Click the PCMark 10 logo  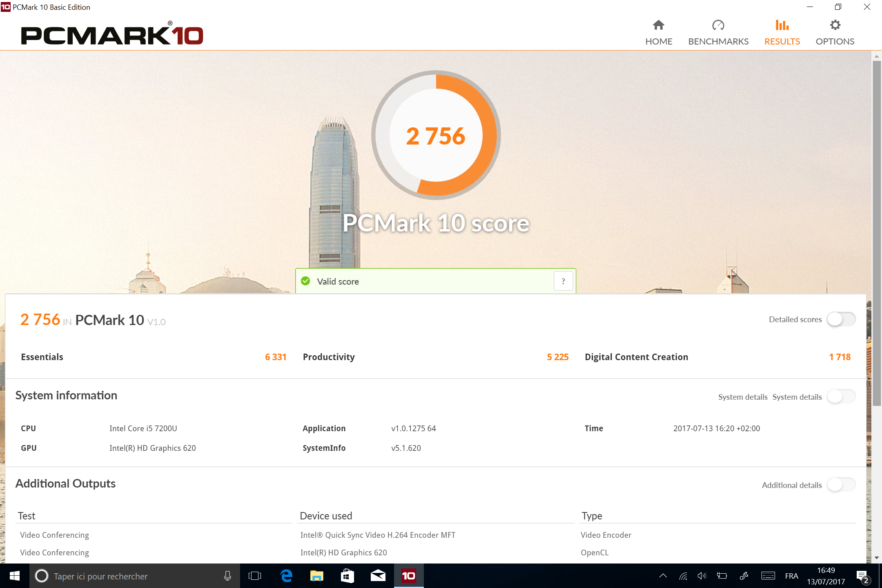(x=112, y=33)
